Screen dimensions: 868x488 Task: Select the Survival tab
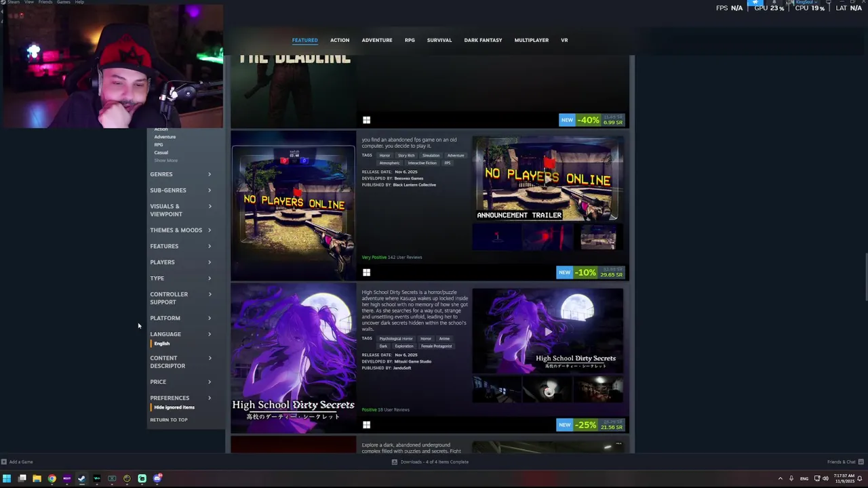click(439, 40)
